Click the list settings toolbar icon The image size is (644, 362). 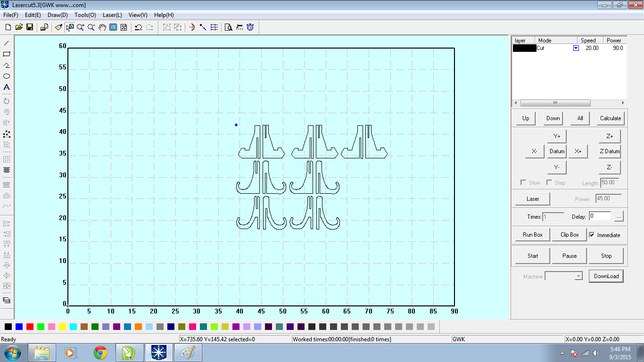click(214, 27)
